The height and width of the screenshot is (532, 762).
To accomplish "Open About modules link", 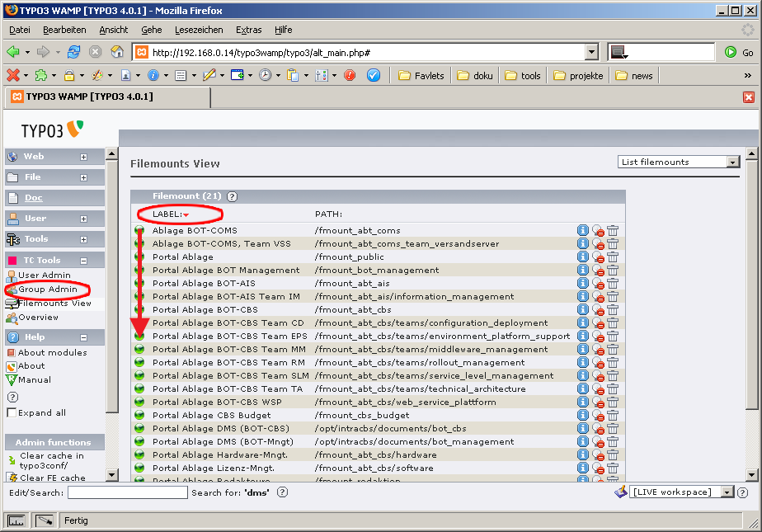I will pyautogui.click(x=53, y=353).
